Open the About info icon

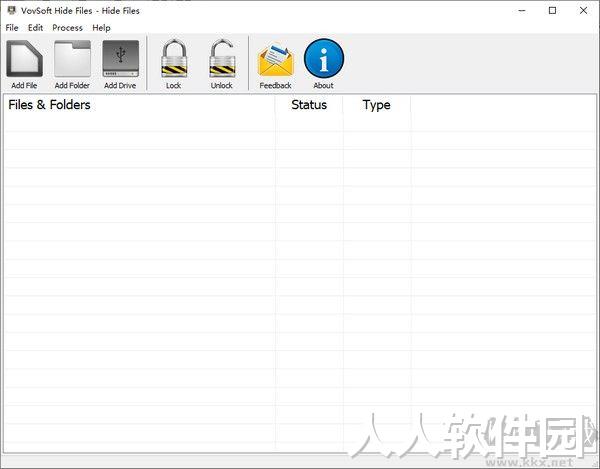point(324,59)
